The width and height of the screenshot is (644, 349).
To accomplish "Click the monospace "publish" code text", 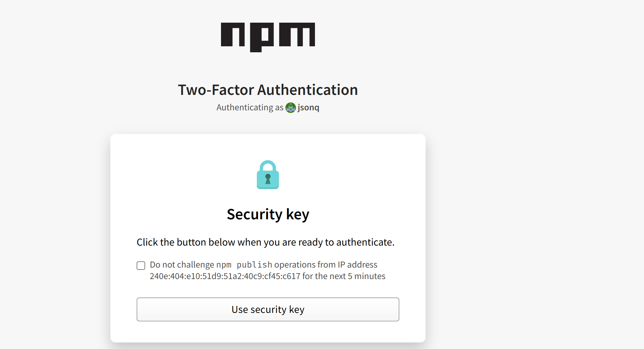I will (x=254, y=265).
